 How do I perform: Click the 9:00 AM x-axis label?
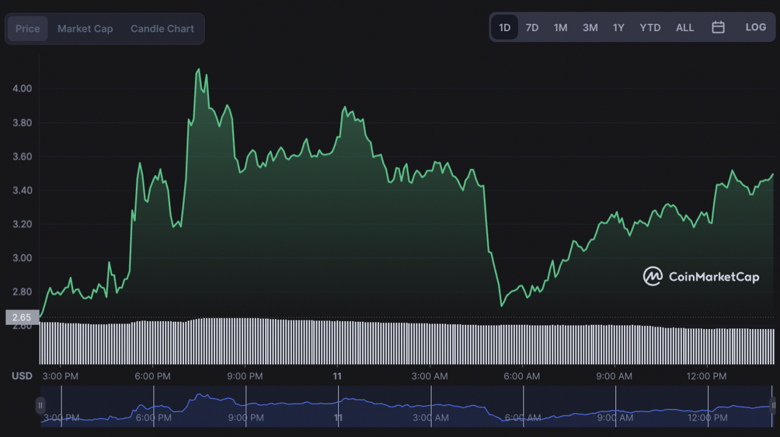[614, 376]
